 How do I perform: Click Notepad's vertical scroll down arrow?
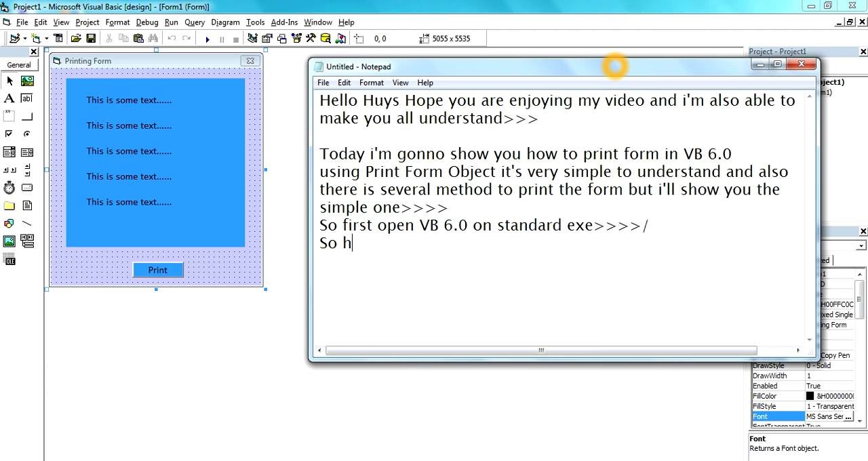810,339
